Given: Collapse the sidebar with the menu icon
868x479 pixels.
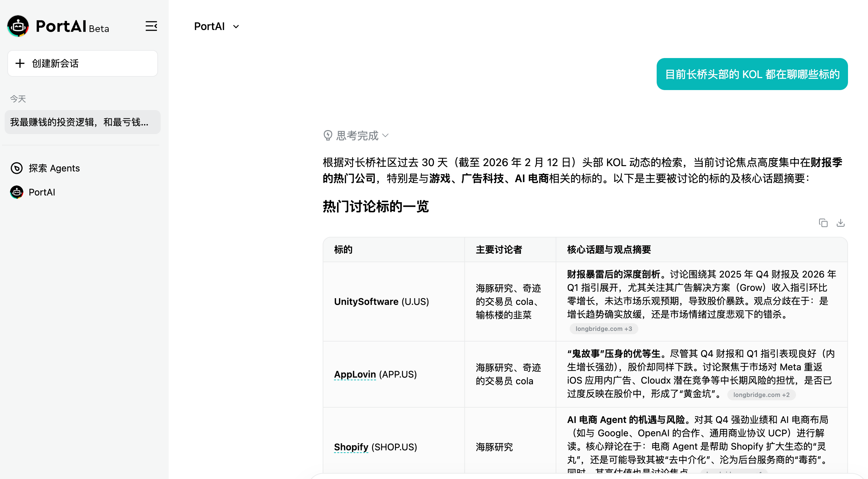Looking at the screenshot, I should point(151,26).
